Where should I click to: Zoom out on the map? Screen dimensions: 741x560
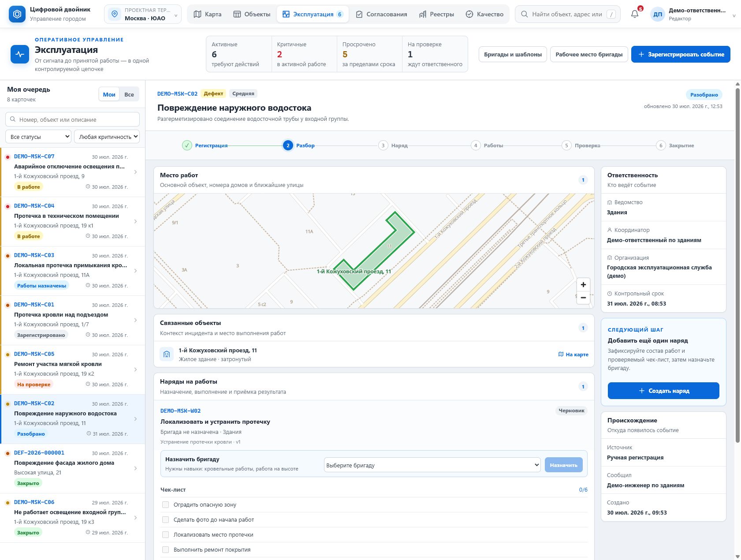click(583, 298)
